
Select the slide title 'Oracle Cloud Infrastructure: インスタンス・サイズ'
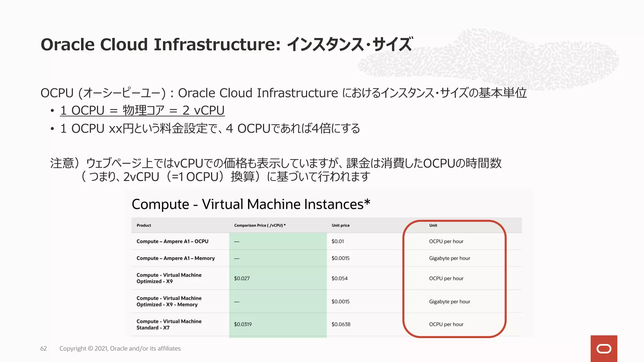[x=226, y=44]
